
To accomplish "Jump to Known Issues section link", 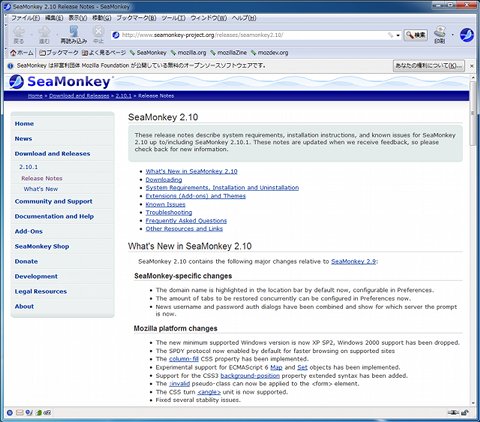I will tap(165, 204).
